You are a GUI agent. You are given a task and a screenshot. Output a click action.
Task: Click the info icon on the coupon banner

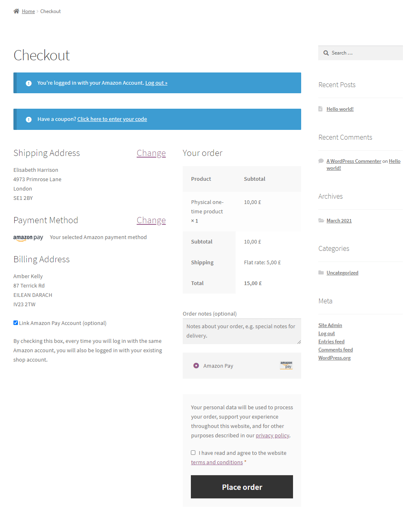coord(28,119)
